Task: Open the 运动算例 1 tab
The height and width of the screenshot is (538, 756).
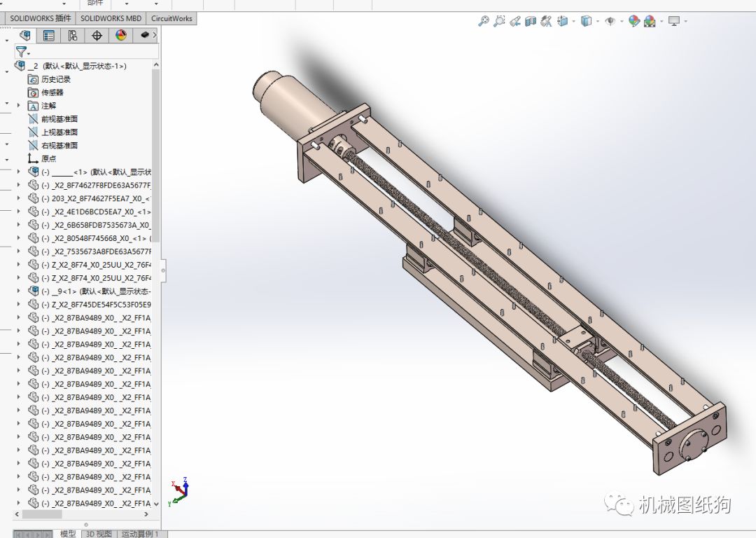Action: pyautogui.click(x=140, y=534)
